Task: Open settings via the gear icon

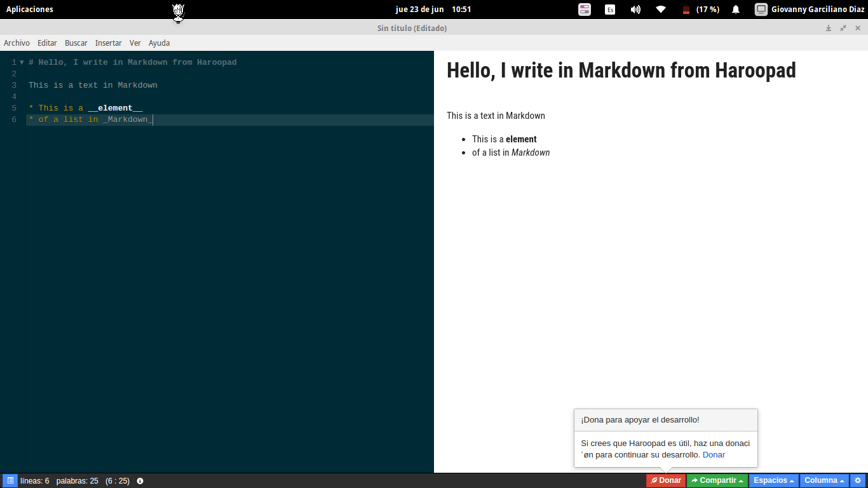Action: click(x=858, y=481)
